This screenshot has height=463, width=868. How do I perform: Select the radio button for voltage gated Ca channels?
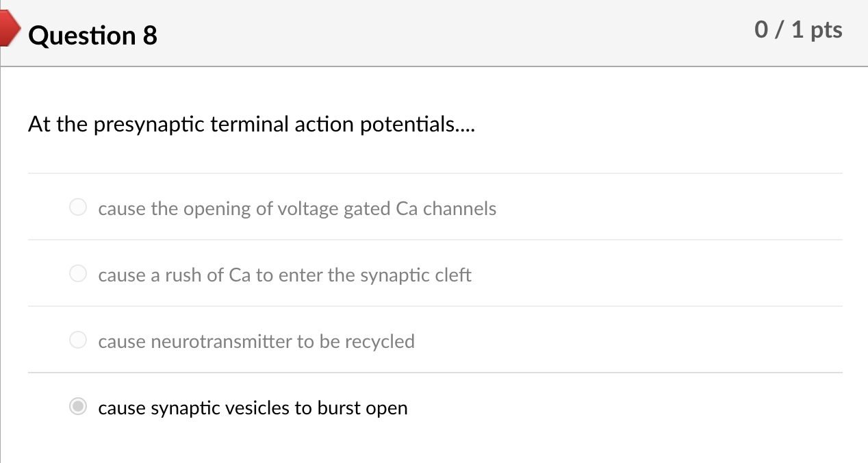point(78,208)
